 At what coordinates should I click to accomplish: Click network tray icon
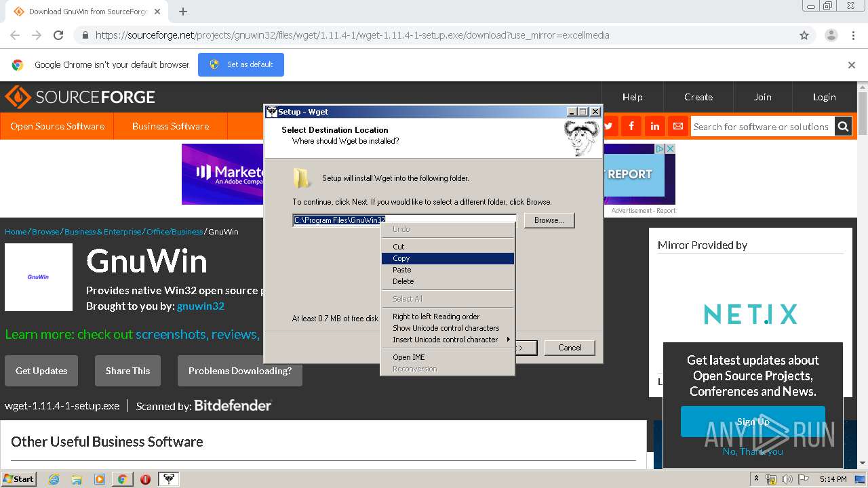(x=771, y=479)
